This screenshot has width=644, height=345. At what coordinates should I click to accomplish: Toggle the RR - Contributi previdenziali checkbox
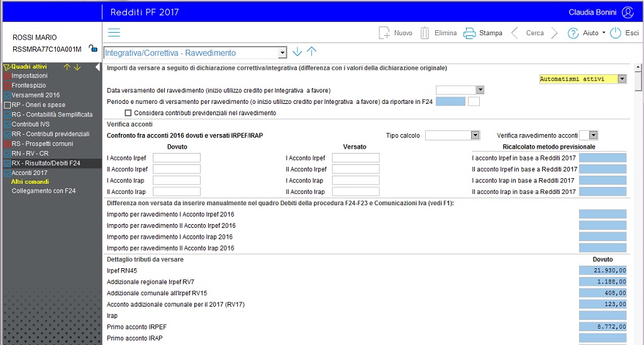(x=7, y=135)
